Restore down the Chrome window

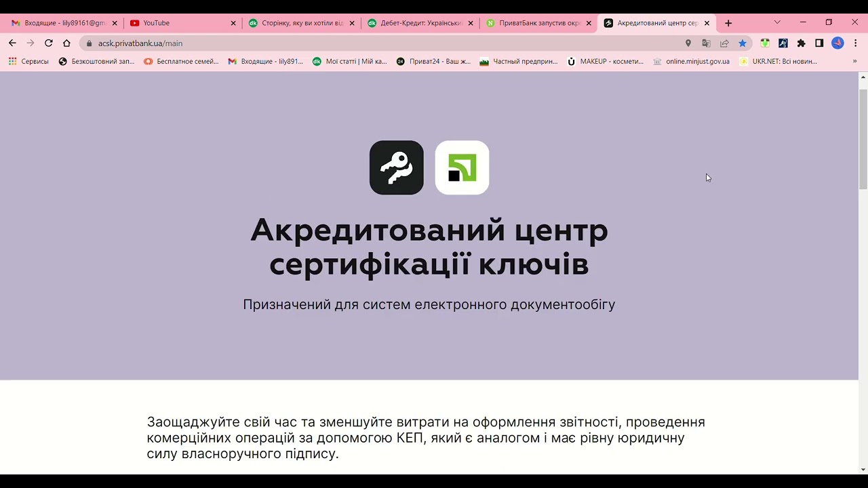click(x=829, y=22)
